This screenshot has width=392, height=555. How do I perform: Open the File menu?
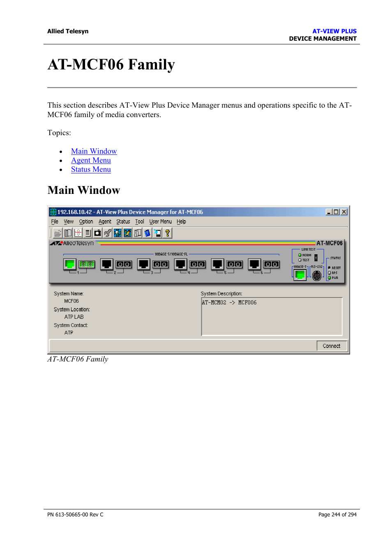[x=55, y=221]
